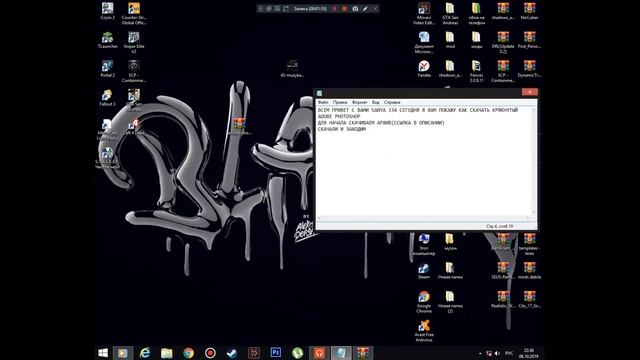Image resolution: width=640 pixels, height=360 pixels.
Task: Open the Вид menu in Notepad
Action: pyautogui.click(x=376, y=102)
